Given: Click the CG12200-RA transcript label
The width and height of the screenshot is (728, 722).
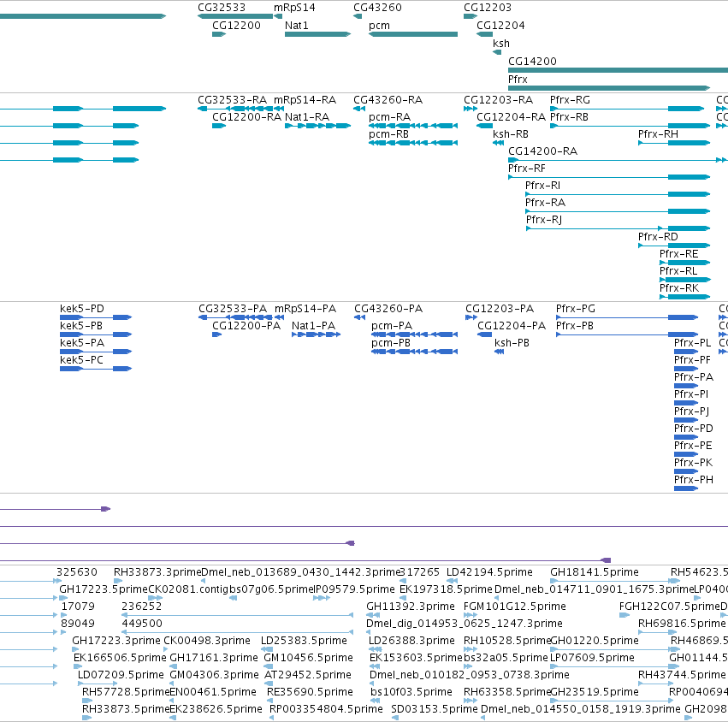Looking at the screenshot, I should [246, 117].
